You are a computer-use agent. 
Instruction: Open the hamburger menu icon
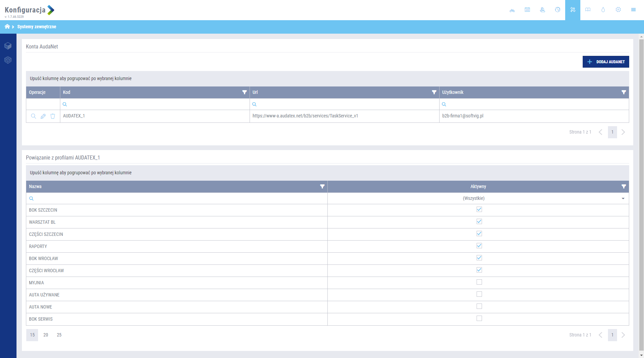point(633,10)
